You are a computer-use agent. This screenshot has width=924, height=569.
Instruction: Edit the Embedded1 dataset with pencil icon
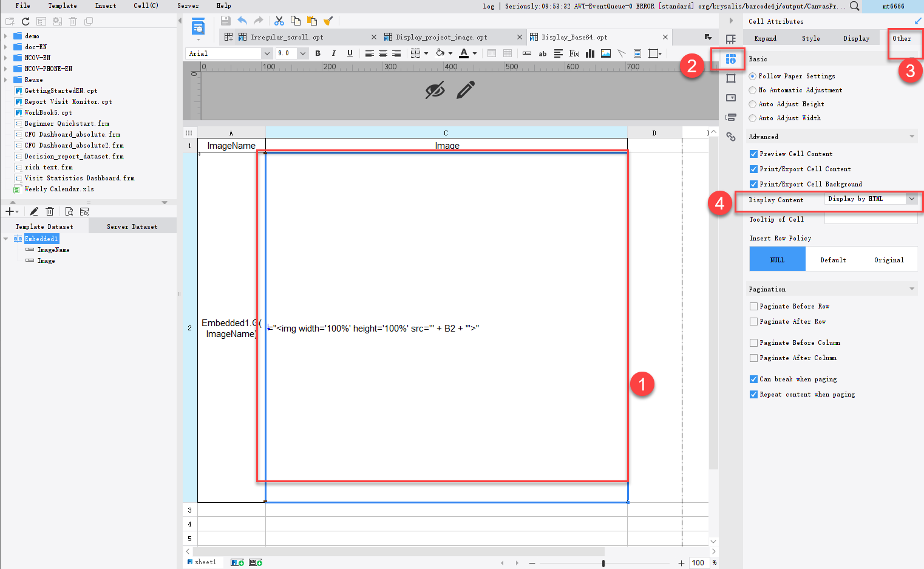click(35, 211)
